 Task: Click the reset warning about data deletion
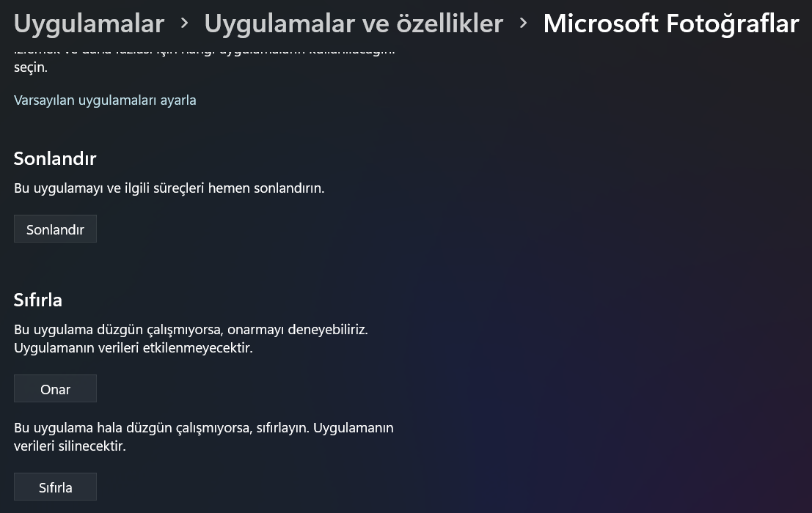tap(203, 437)
